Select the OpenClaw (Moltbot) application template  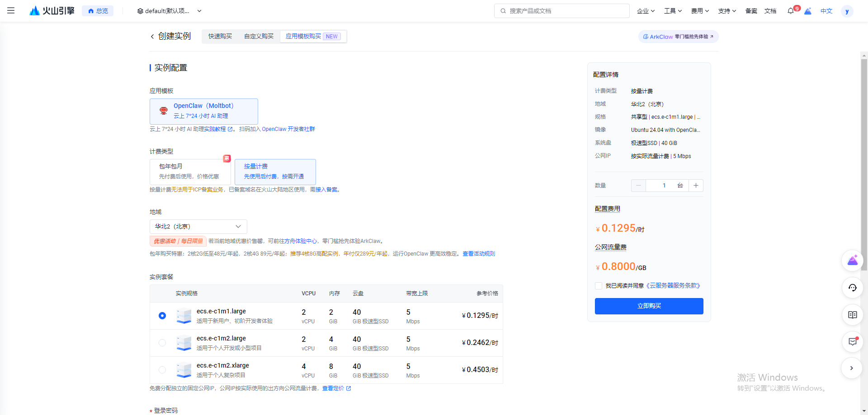(x=204, y=111)
